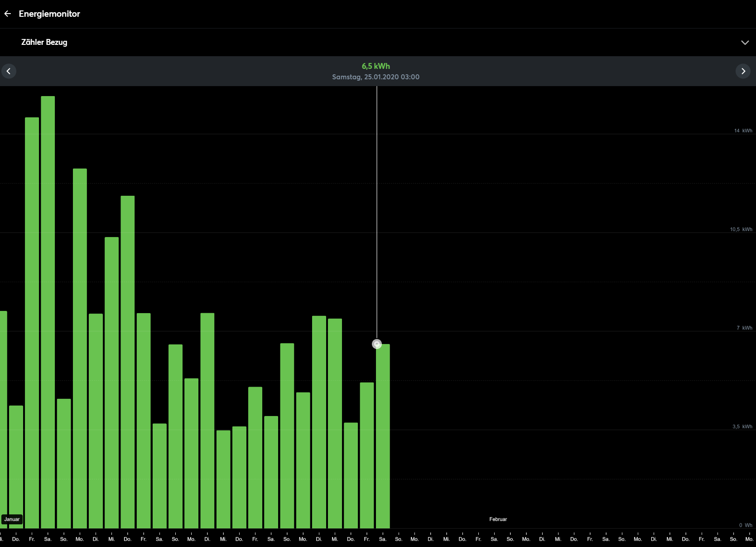Advance to the next time period with right chevron
Image resolution: width=756 pixels, height=547 pixels.
(743, 71)
